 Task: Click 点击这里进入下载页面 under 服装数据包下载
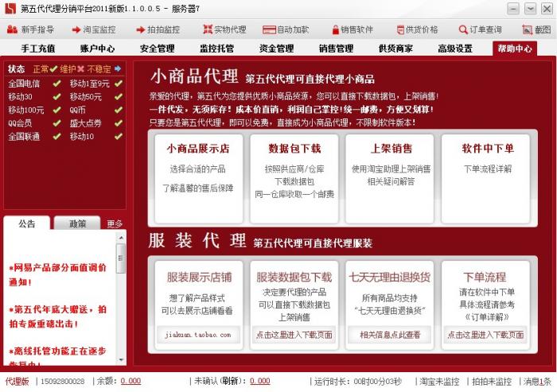294,335
